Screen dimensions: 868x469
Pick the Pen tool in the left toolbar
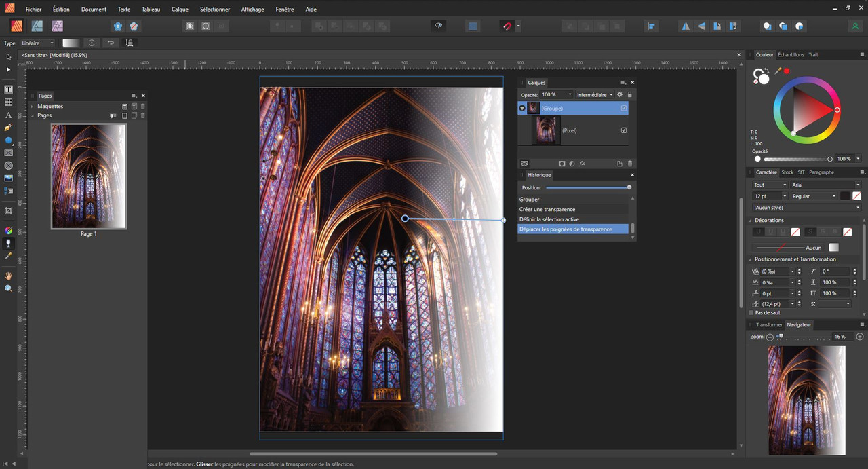9,128
